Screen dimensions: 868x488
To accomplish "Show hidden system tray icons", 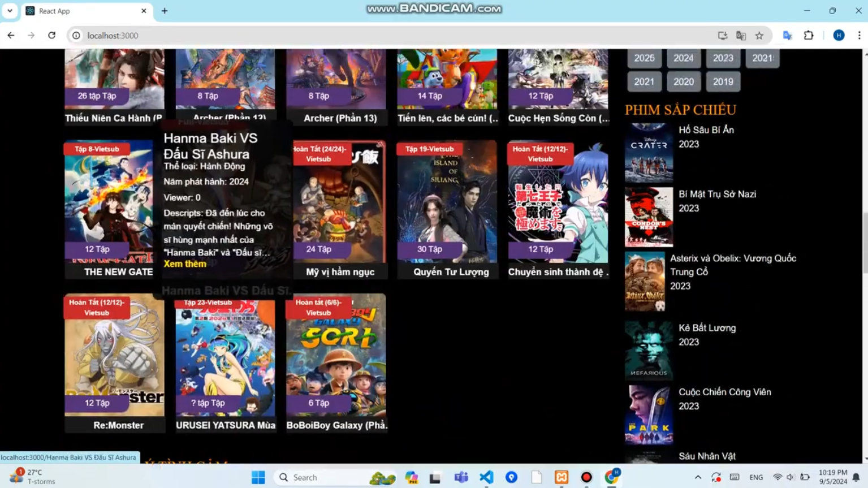I will tap(698, 477).
